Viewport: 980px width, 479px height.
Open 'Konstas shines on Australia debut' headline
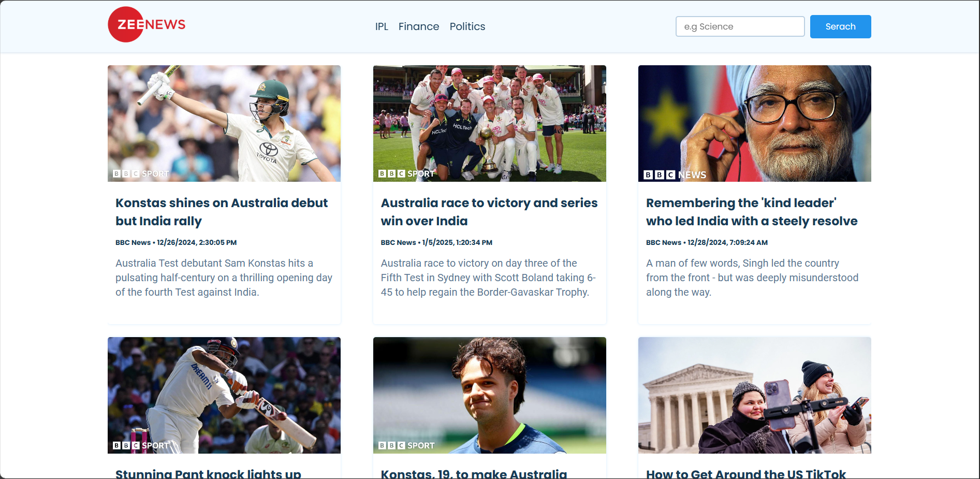(x=222, y=212)
